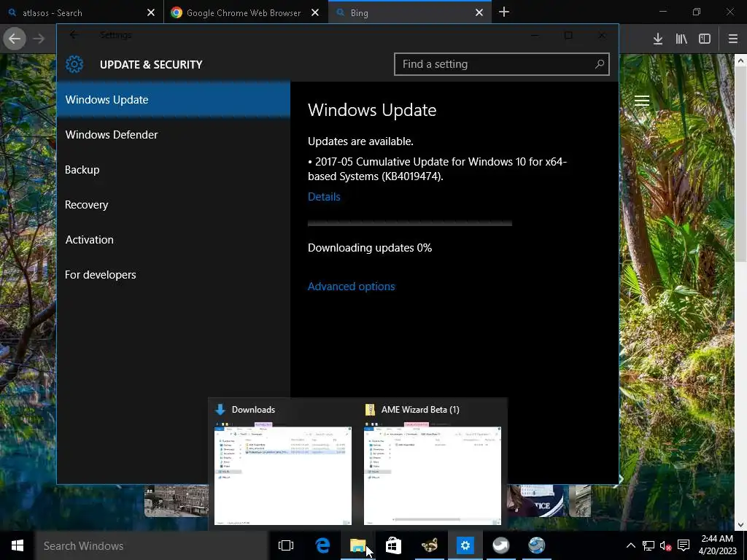Viewport: 747px width, 560px height.
Task: Open the grey globe browser taskbar icon
Action: tap(500, 545)
